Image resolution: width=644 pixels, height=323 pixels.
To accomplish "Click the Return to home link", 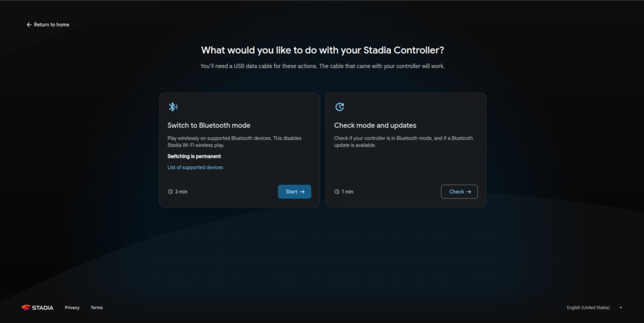I will click(x=48, y=25).
